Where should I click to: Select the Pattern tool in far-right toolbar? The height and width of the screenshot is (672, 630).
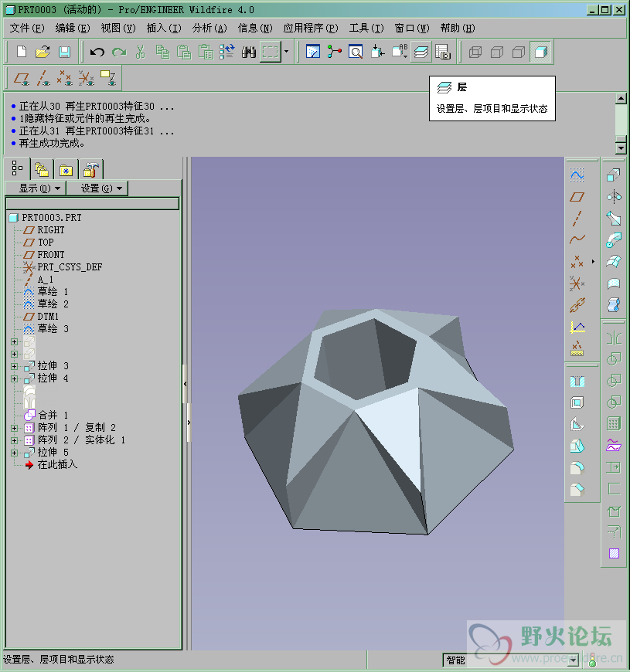tap(614, 424)
